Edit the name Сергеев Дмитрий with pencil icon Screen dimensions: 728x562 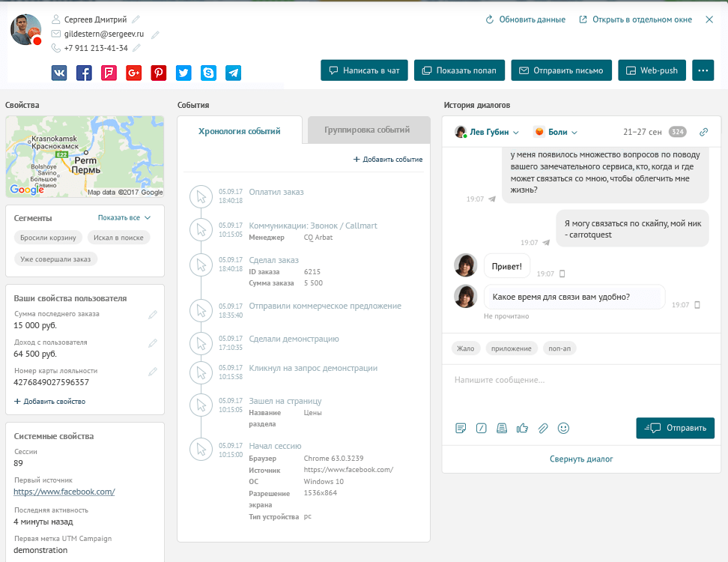pos(136,19)
